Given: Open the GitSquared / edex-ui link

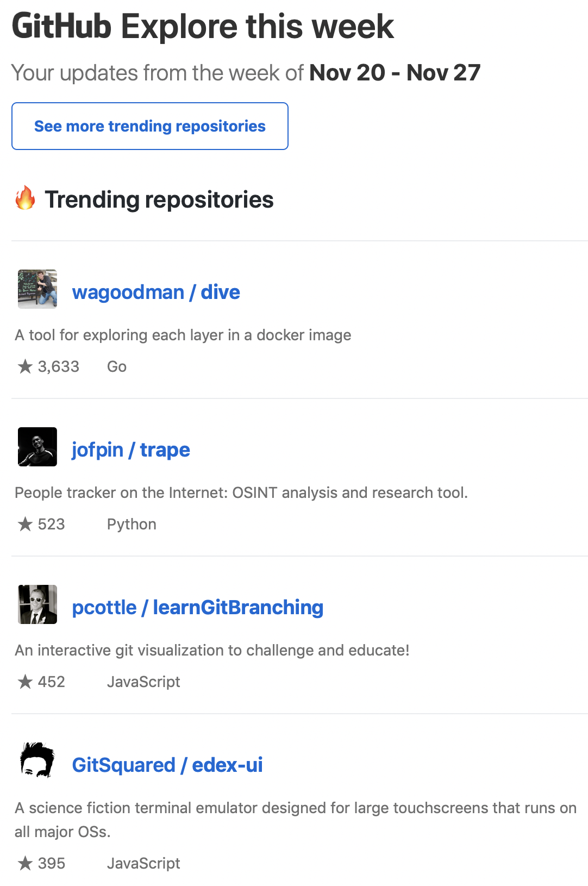Looking at the screenshot, I should tap(167, 765).
